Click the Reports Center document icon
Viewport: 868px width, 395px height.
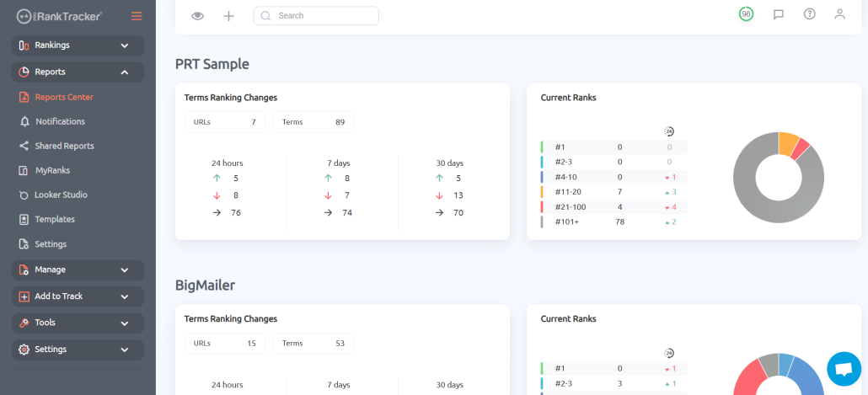coord(24,98)
